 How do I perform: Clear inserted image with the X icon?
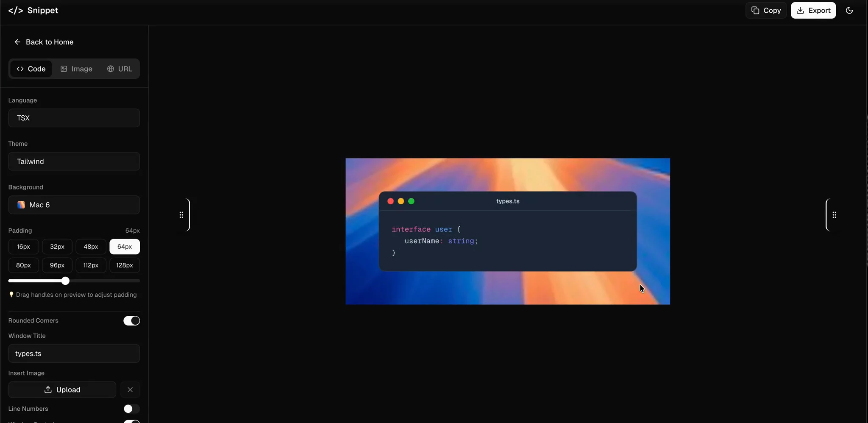point(130,390)
